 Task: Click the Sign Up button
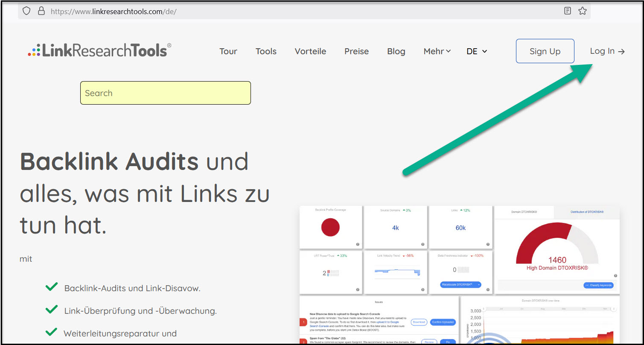pyautogui.click(x=545, y=51)
